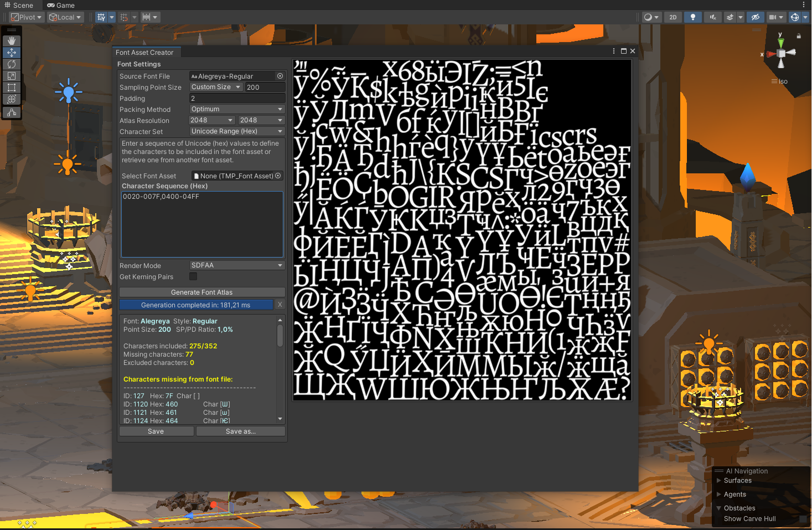The image size is (812, 530).
Task: Open the Render Mode SDFAA dropdown
Action: tap(237, 265)
